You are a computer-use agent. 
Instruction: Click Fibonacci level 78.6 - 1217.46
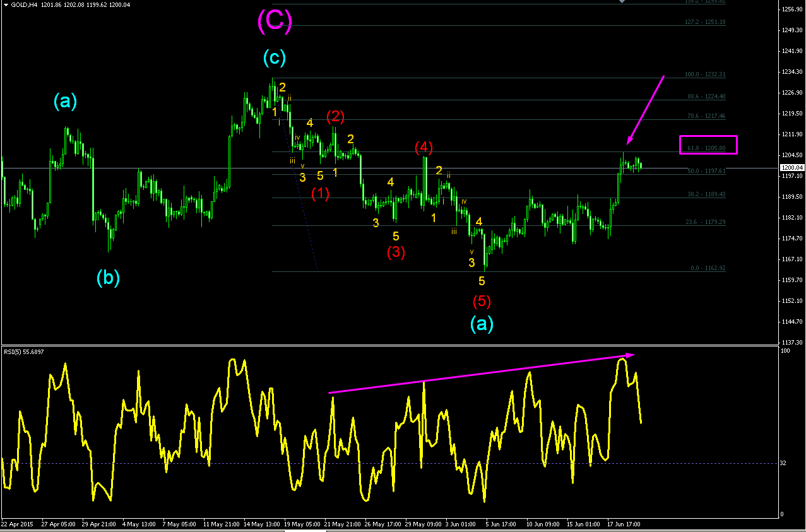706,116
